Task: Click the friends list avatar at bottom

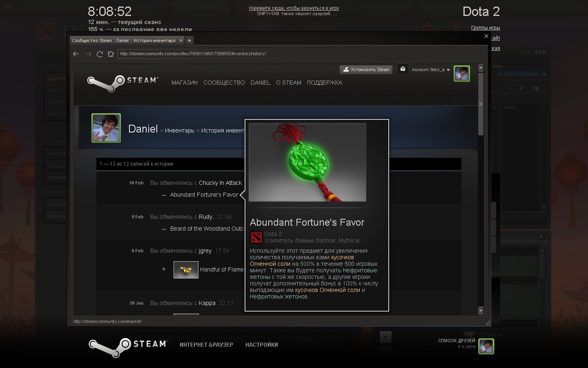Action: [x=486, y=346]
